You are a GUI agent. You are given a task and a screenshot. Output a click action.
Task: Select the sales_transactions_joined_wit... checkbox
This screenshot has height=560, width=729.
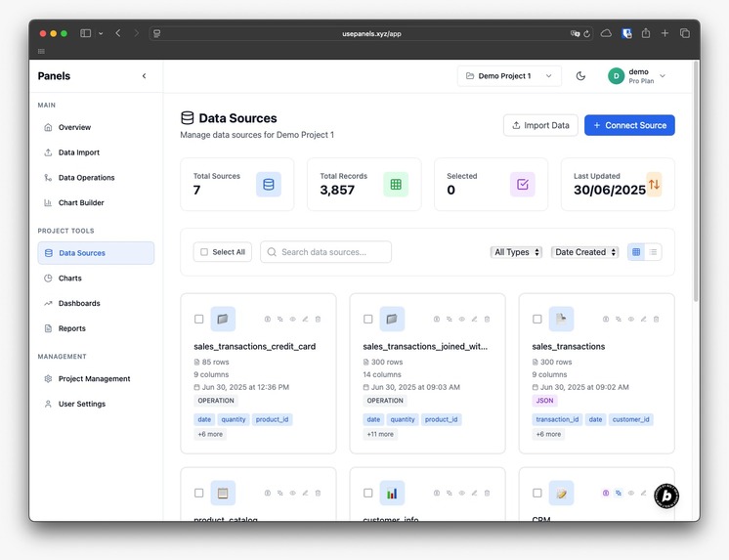(368, 319)
